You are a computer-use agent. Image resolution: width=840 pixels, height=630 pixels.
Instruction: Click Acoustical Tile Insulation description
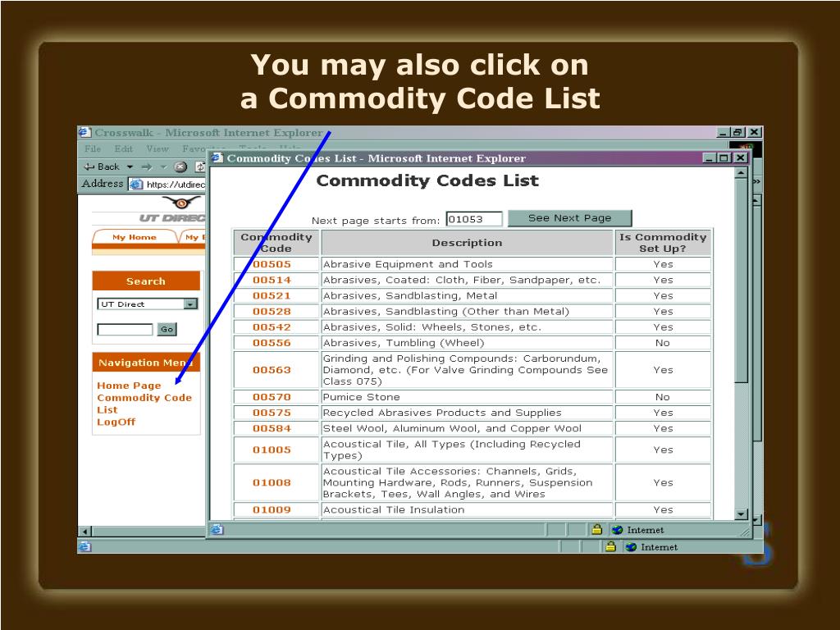[x=394, y=509]
